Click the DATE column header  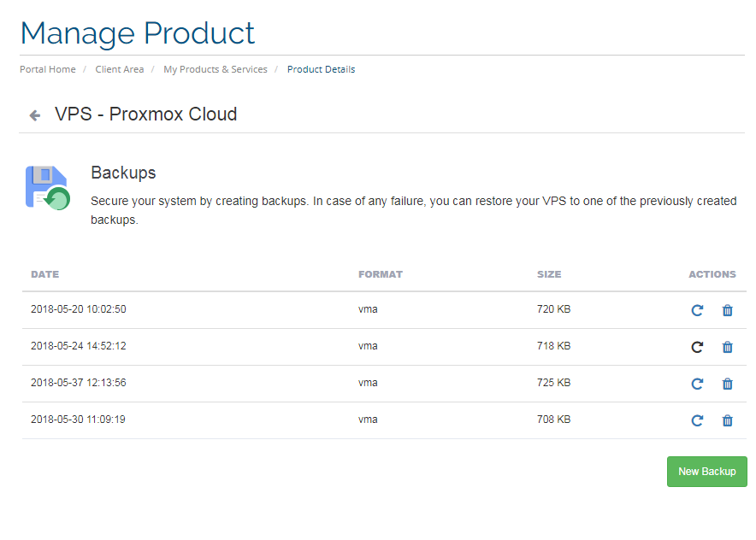click(44, 274)
